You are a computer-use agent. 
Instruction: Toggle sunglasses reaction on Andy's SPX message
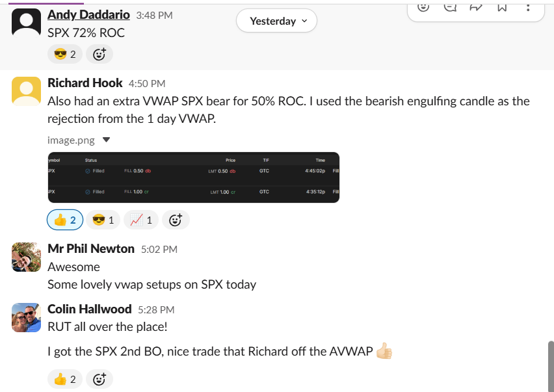pos(64,54)
